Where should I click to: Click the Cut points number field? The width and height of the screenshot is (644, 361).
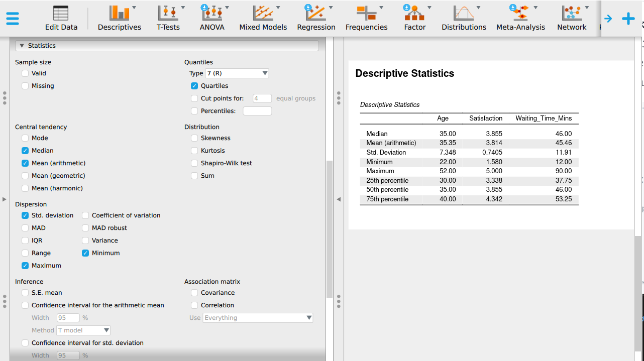point(262,98)
